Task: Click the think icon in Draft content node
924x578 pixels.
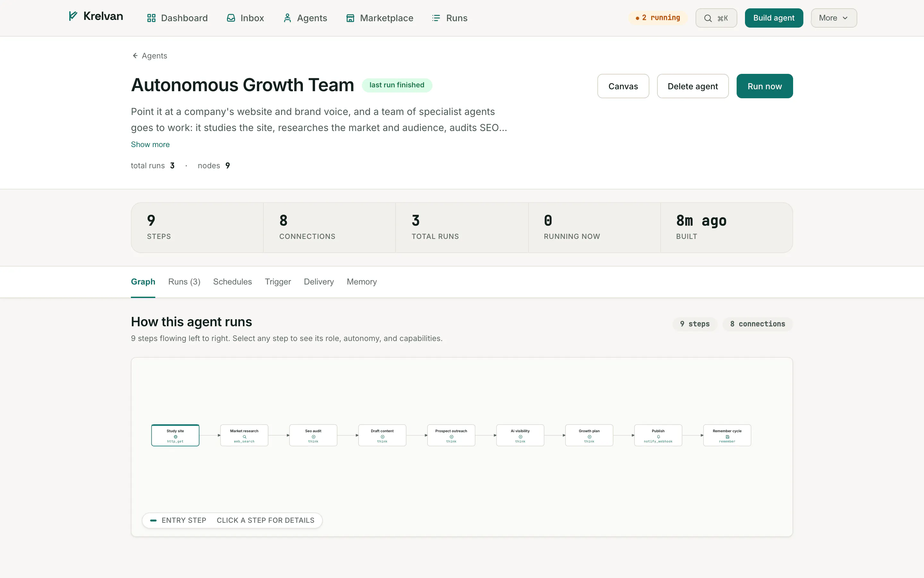Action: [382, 437]
